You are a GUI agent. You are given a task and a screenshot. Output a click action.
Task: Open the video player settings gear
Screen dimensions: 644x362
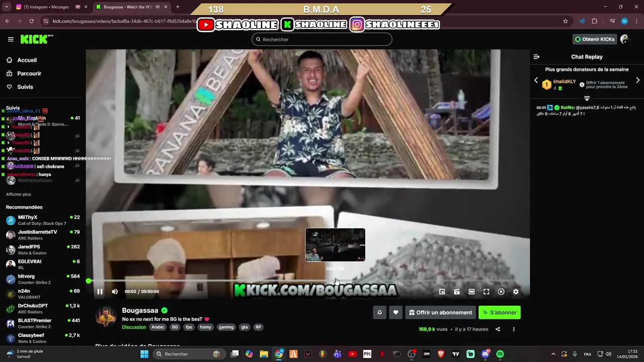click(x=516, y=292)
